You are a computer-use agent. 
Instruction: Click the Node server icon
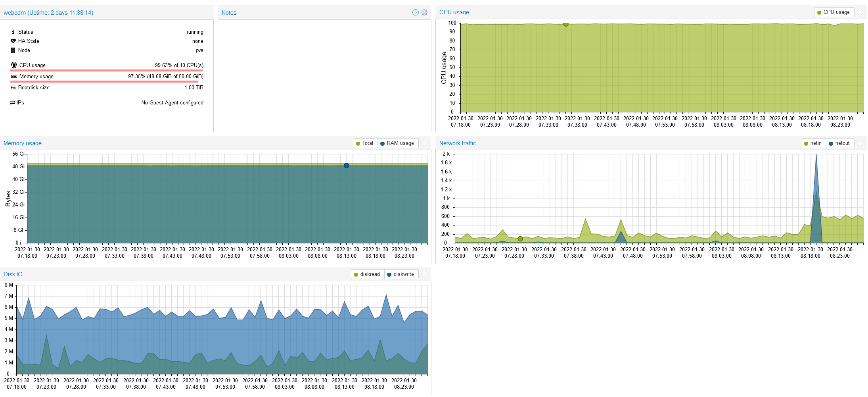coord(13,50)
